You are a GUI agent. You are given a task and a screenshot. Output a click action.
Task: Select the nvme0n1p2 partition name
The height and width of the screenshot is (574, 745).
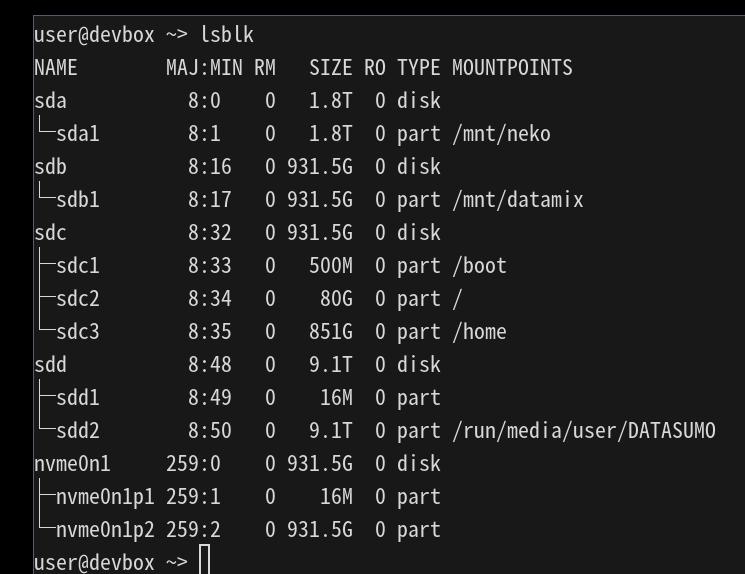(x=105, y=530)
